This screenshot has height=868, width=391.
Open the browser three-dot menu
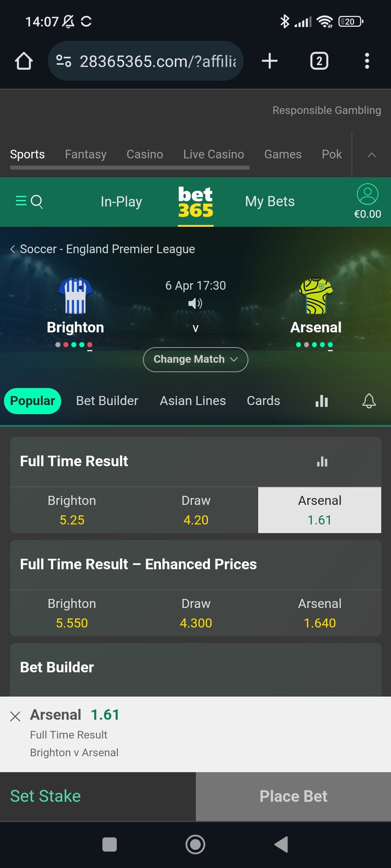(367, 61)
